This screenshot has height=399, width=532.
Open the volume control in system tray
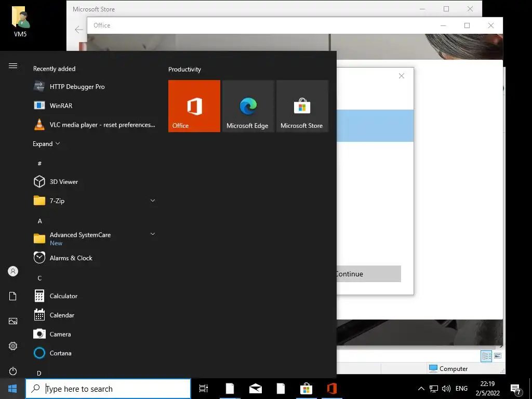point(446,389)
